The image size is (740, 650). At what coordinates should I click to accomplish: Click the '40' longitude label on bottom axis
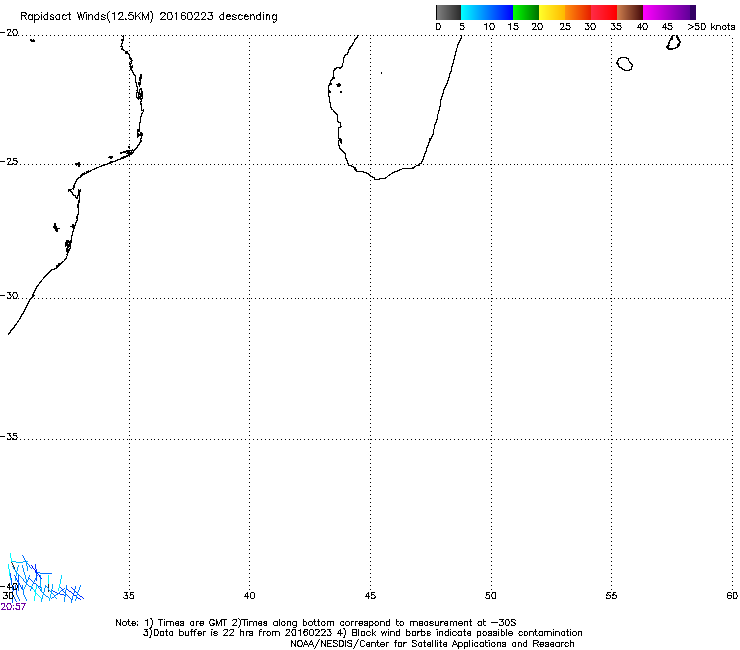pos(250,596)
